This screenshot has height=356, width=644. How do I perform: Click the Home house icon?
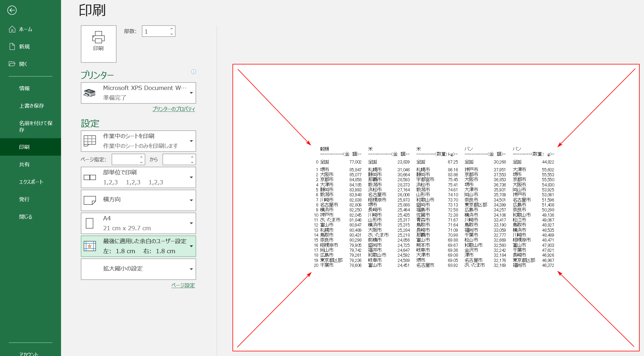pos(12,29)
